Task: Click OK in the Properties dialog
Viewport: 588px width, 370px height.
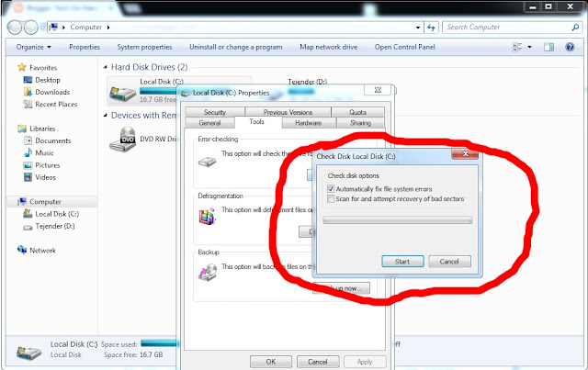Action: click(271, 362)
